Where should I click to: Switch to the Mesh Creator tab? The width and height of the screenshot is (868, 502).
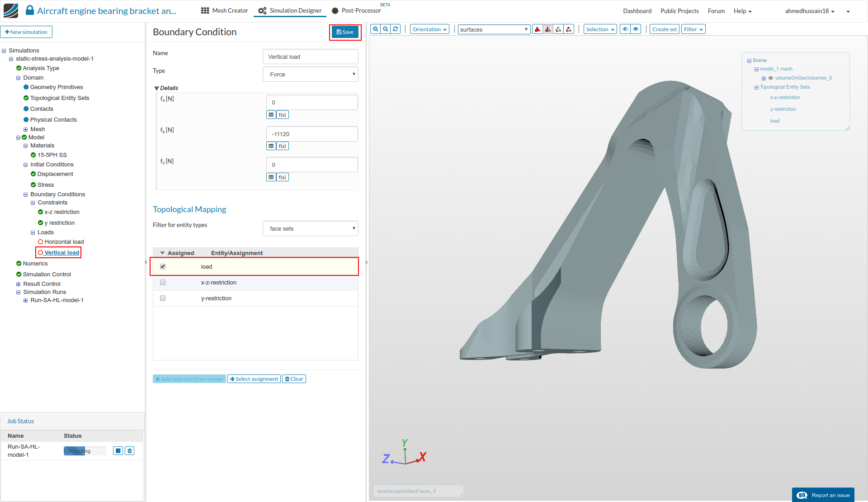(225, 11)
